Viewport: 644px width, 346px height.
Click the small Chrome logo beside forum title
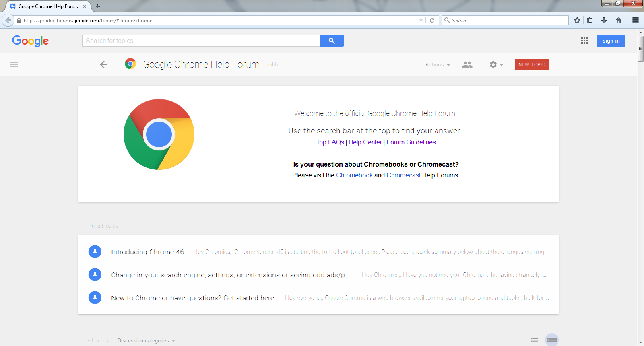(130, 64)
